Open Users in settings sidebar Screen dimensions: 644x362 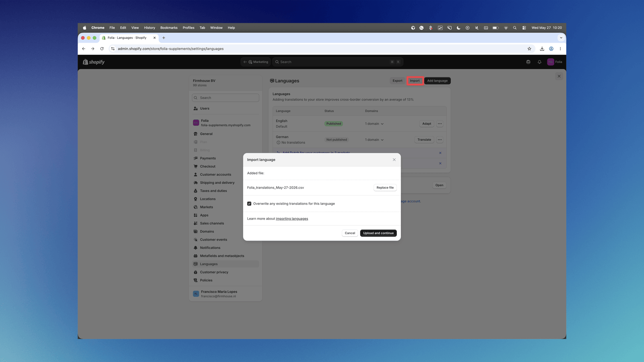tap(225, 109)
